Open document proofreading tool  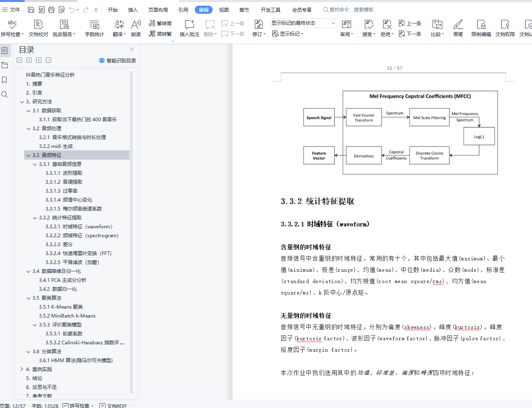[x=39, y=28]
